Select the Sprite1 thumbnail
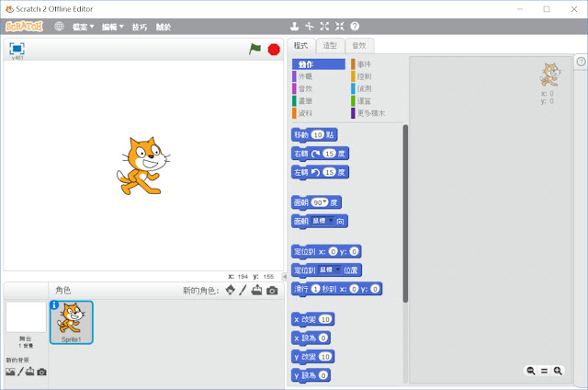Image resolution: width=588 pixels, height=390 pixels. 72,322
